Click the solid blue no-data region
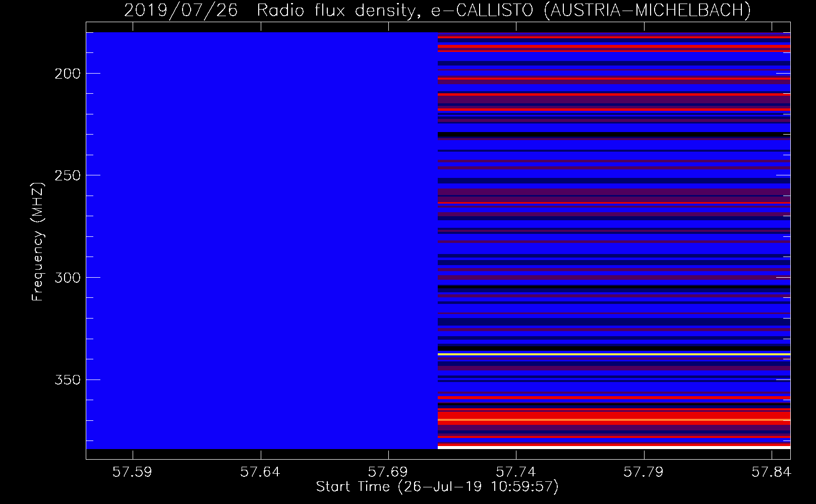This screenshot has height=504, width=816. (x=262, y=240)
